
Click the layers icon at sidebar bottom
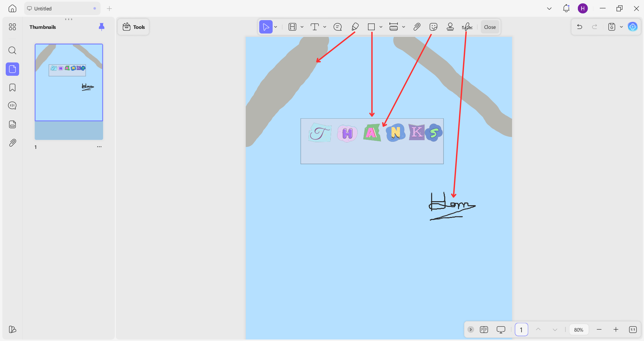click(12, 329)
